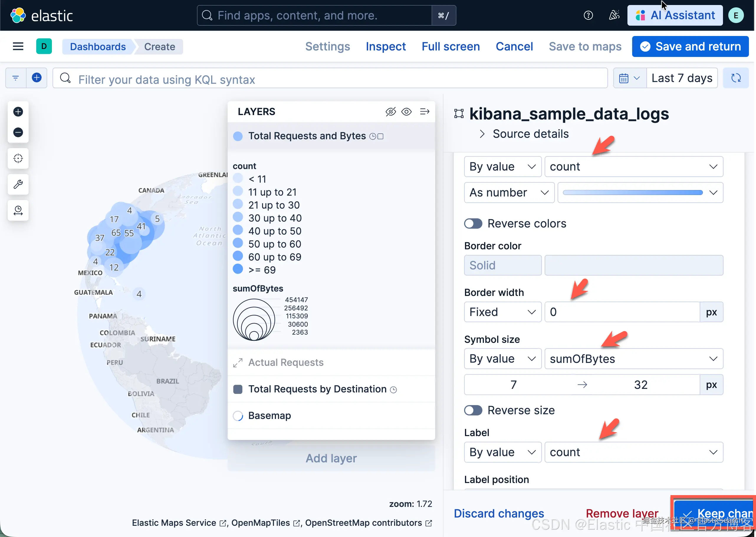
Task: Hide all layers with crossed eye icon
Action: point(391,112)
